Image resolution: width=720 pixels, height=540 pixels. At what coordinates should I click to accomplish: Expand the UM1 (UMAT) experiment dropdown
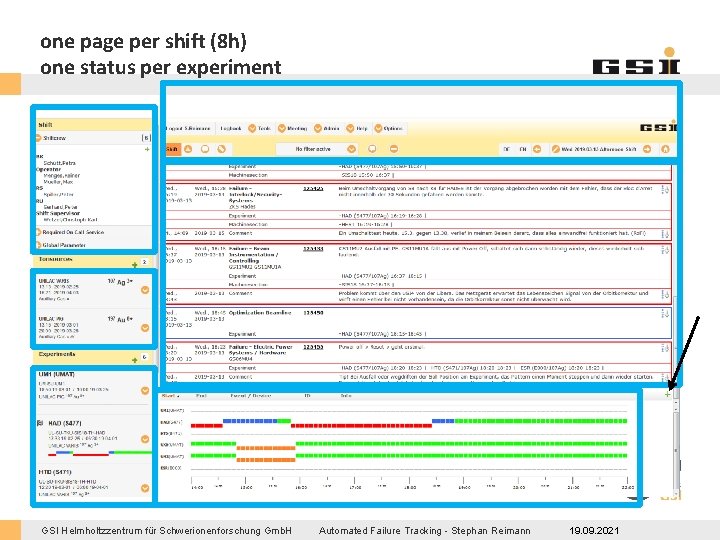pyautogui.click(x=145, y=390)
